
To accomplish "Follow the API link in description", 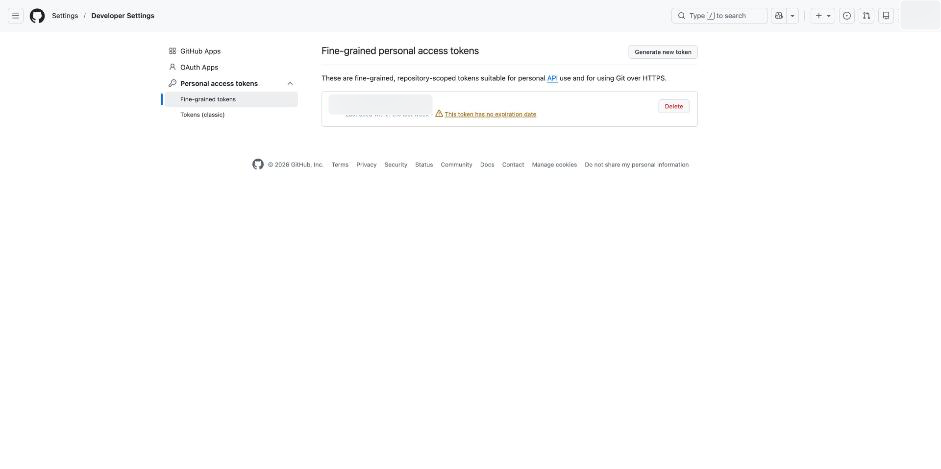I will point(552,78).
